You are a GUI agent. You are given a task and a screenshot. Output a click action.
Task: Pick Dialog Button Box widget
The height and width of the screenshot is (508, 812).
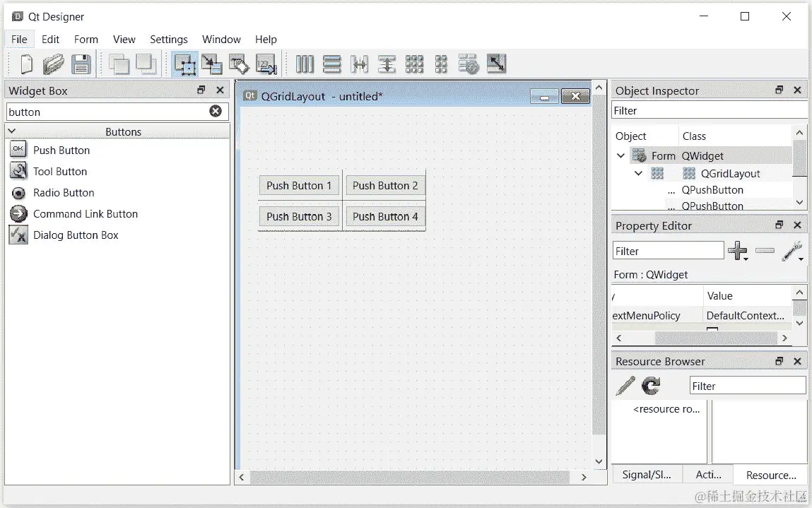(x=76, y=235)
